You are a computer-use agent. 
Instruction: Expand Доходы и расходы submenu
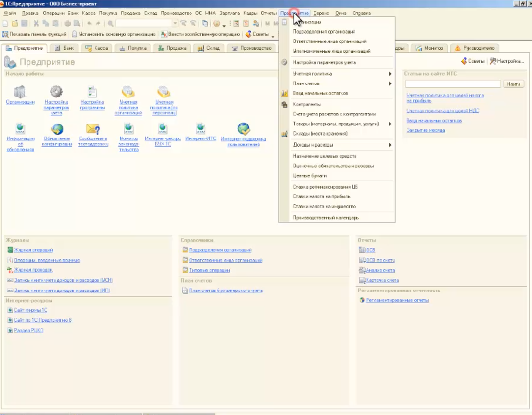342,145
